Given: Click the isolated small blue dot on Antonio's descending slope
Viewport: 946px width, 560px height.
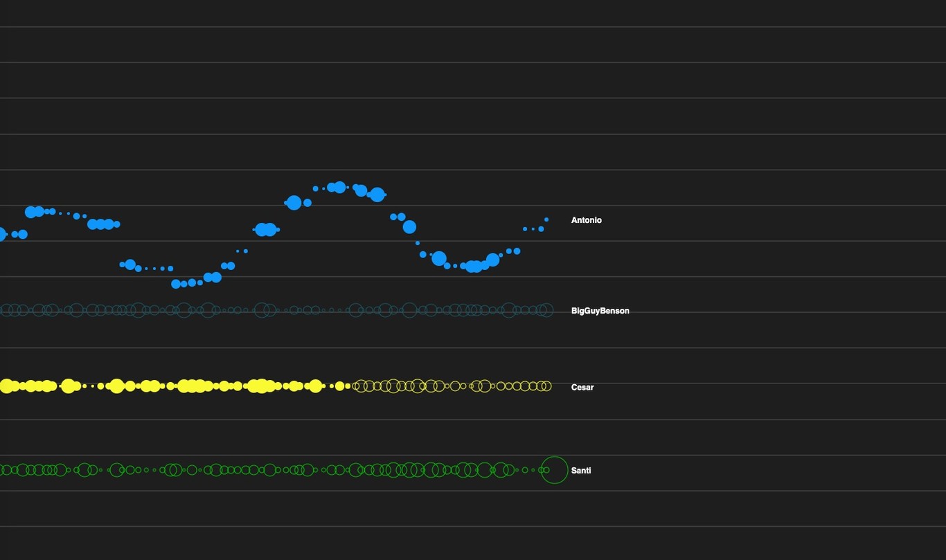Looking at the screenshot, I should pos(418,243).
